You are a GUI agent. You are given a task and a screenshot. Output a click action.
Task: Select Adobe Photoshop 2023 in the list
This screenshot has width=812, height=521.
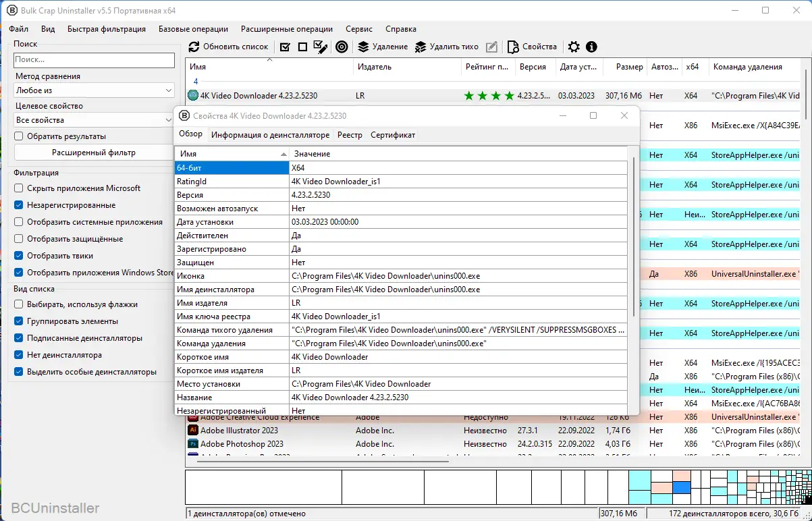coord(242,443)
